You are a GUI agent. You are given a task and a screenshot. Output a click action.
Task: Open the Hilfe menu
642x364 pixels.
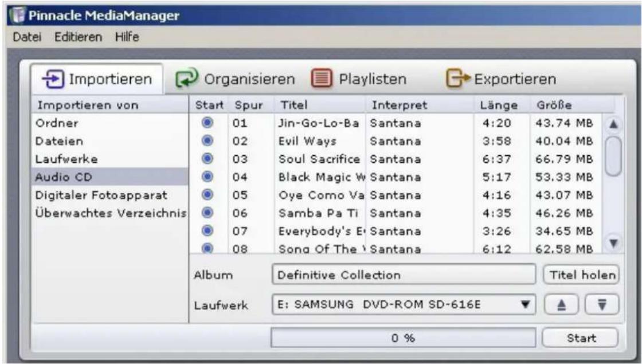click(x=127, y=37)
